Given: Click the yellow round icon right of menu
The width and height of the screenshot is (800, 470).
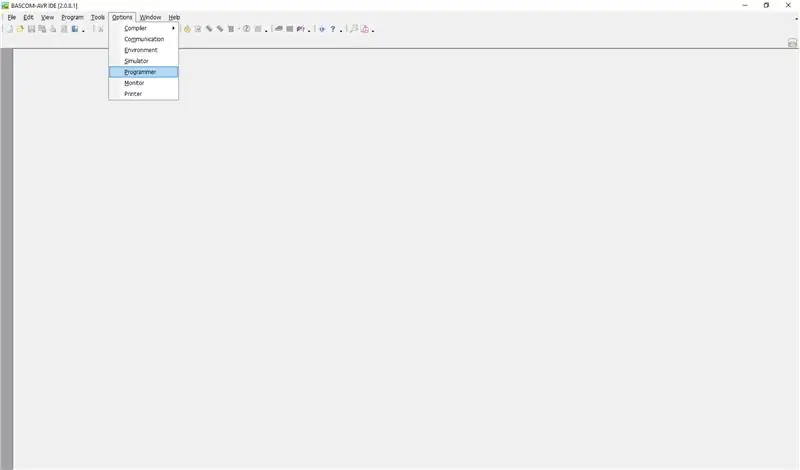Looking at the screenshot, I should pyautogui.click(x=187, y=29).
